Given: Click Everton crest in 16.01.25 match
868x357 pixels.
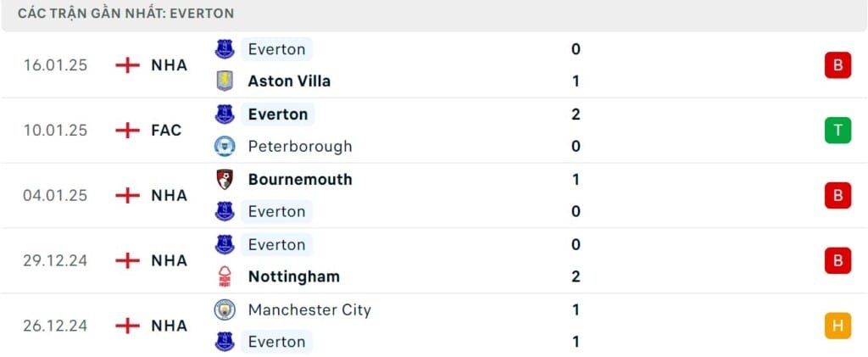Looking at the screenshot, I should tap(225, 49).
